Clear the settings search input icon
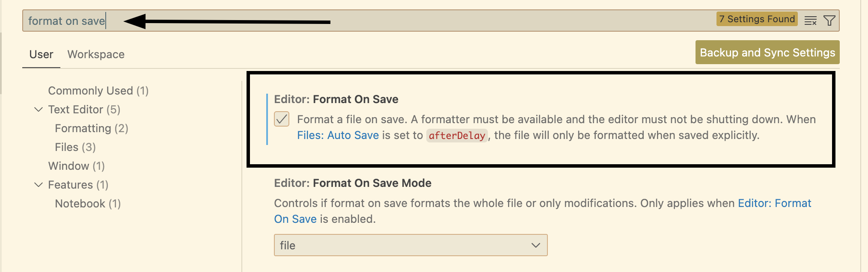 point(810,21)
